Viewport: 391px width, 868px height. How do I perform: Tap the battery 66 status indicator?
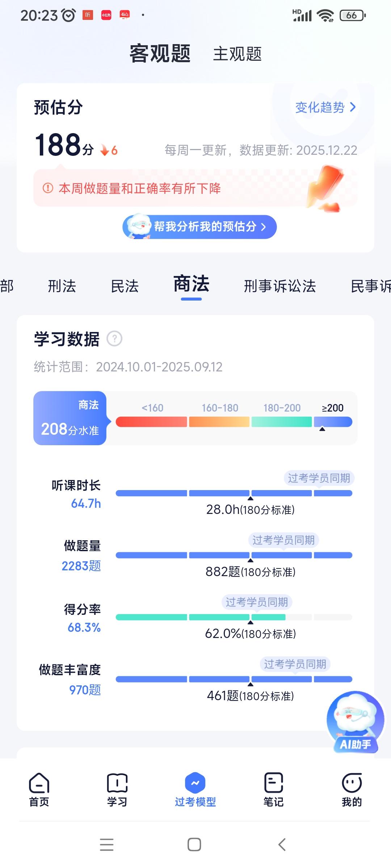tap(353, 15)
